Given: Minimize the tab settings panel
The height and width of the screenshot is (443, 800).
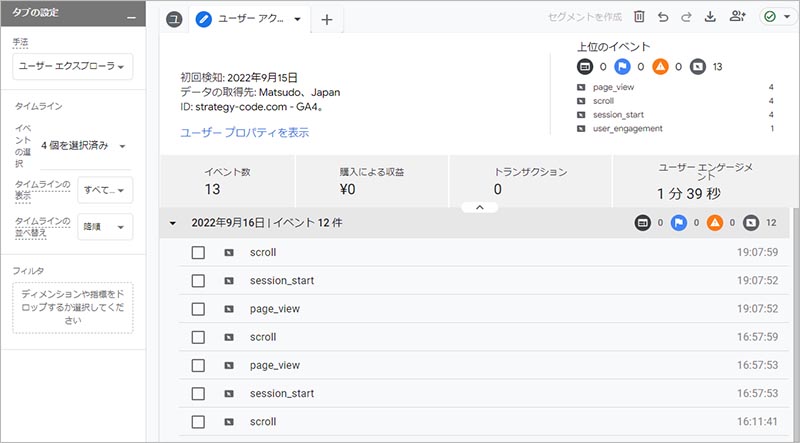Looking at the screenshot, I should click(132, 19).
